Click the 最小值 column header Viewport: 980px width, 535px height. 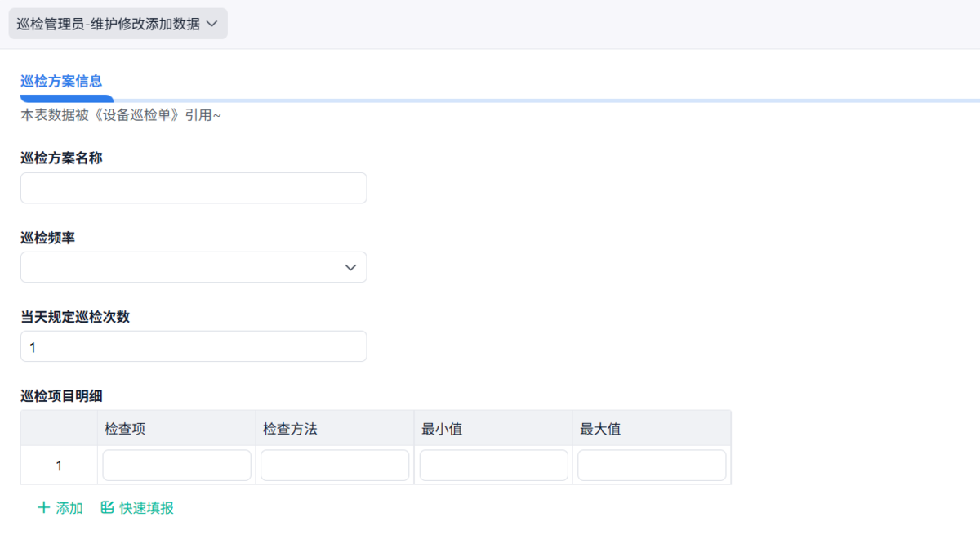pyautogui.click(x=442, y=428)
